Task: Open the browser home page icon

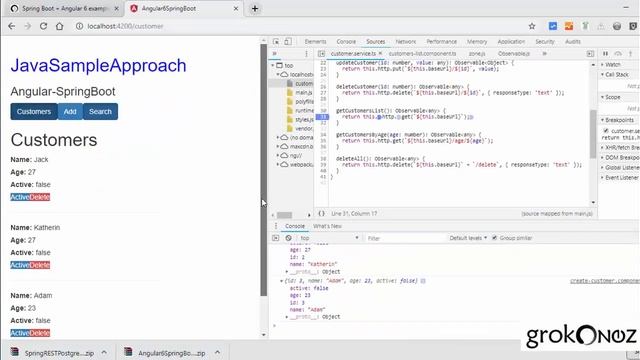Action: pyautogui.click(x=60, y=26)
